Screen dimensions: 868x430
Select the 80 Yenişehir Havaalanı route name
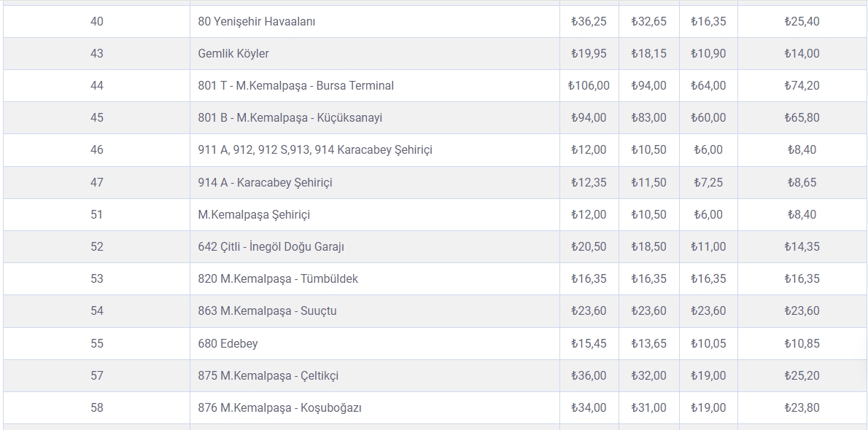pos(257,22)
